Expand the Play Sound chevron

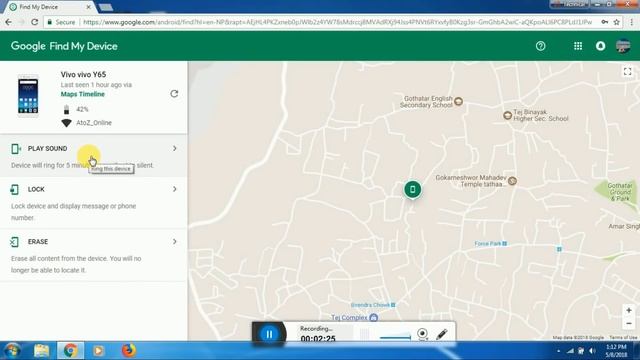[175, 149]
